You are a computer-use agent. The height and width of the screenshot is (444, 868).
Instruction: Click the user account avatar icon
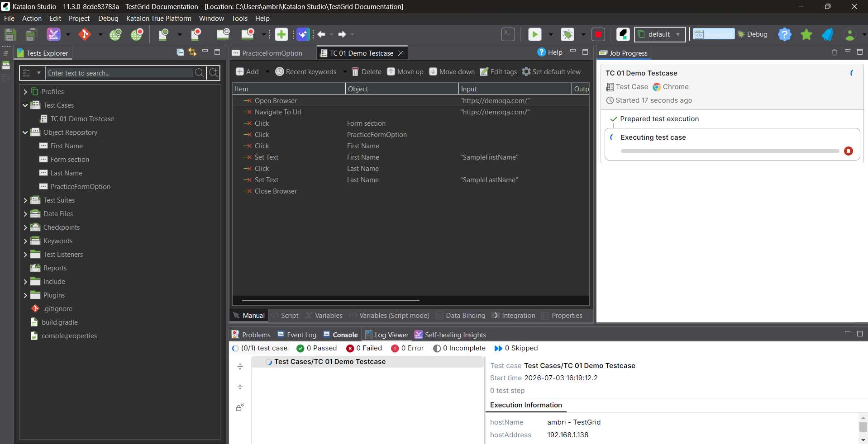(850, 34)
